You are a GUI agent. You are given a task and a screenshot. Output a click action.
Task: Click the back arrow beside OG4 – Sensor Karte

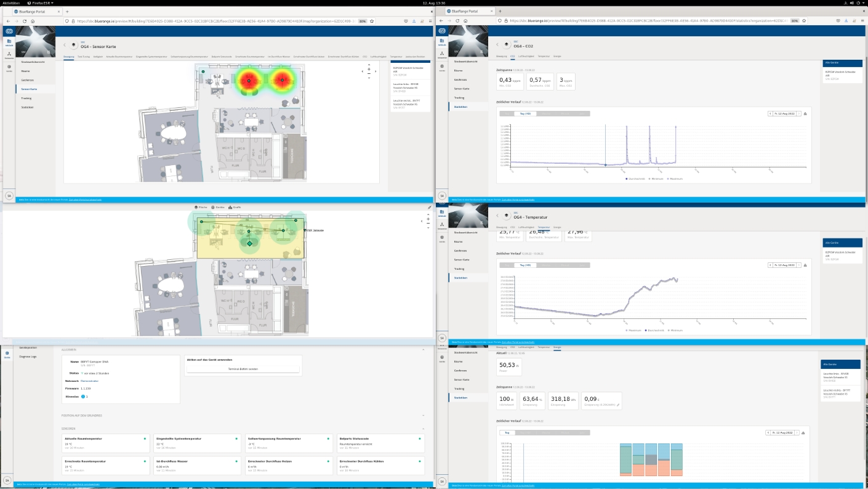65,45
